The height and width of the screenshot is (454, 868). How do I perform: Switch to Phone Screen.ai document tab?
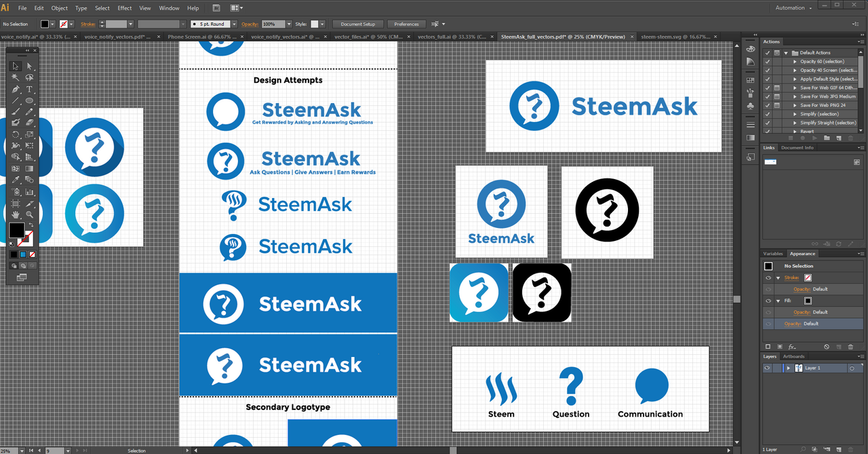(x=203, y=37)
